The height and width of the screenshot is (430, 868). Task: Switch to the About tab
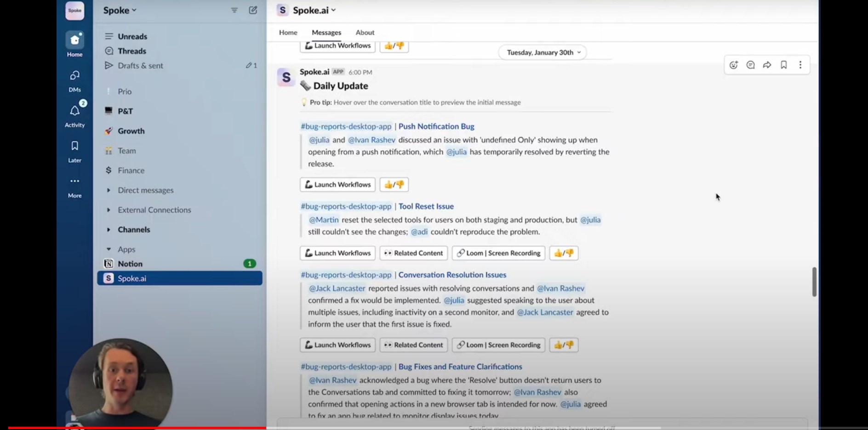[x=365, y=33]
